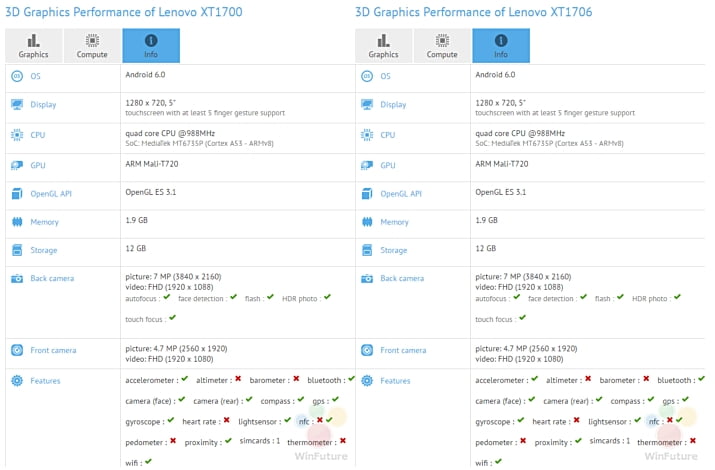Click '12 GB' storage value in XT1706 table
Image resolution: width=715 pixels, height=470 pixels.
(x=485, y=248)
